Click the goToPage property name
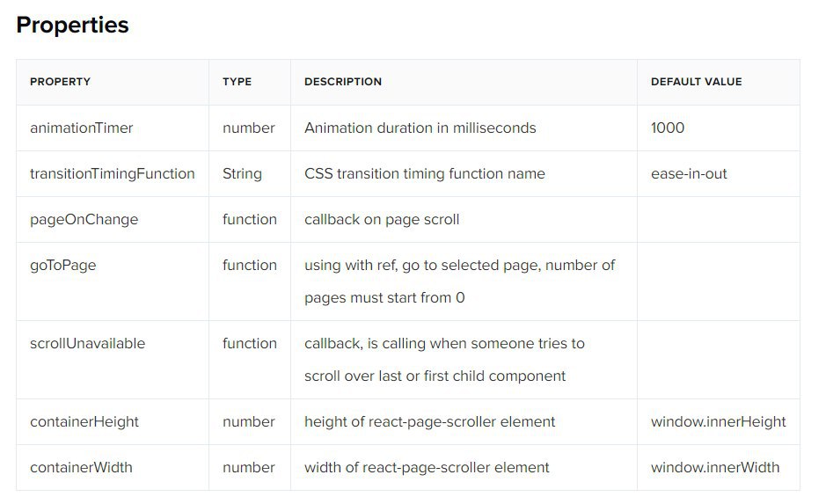The height and width of the screenshot is (504, 826). click(62, 265)
